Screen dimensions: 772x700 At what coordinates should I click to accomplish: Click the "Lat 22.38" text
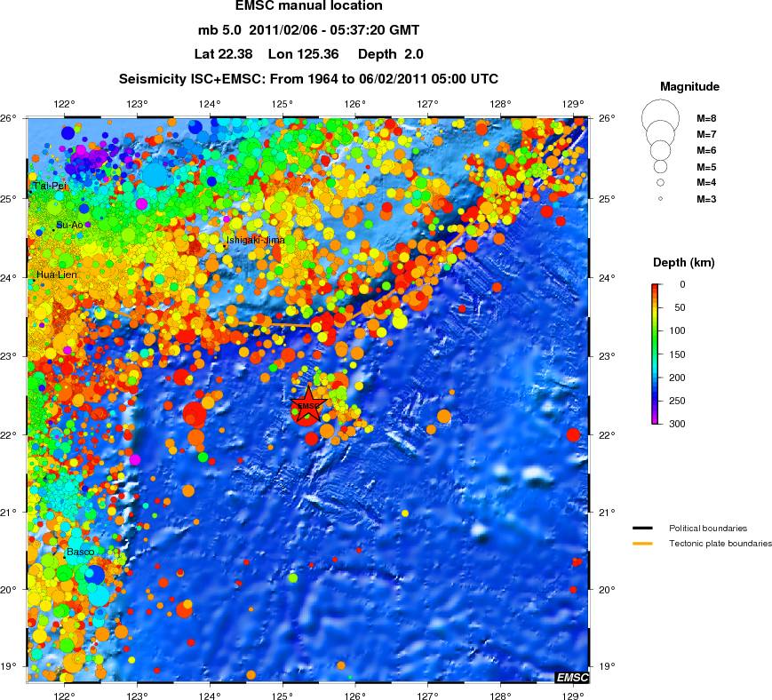[x=224, y=54]
